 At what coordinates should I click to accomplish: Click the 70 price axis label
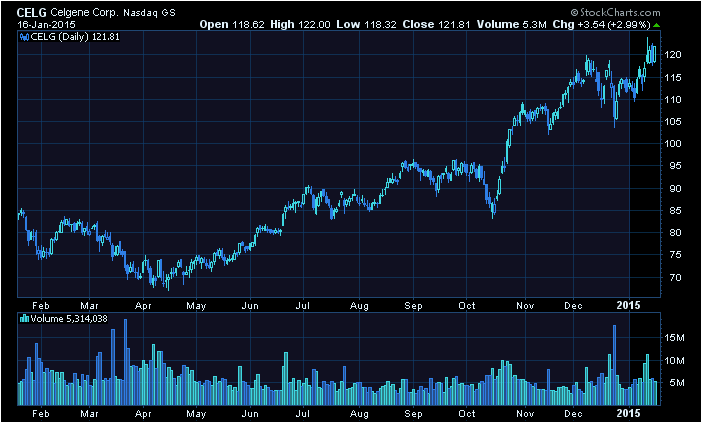(x=676, y=278)
